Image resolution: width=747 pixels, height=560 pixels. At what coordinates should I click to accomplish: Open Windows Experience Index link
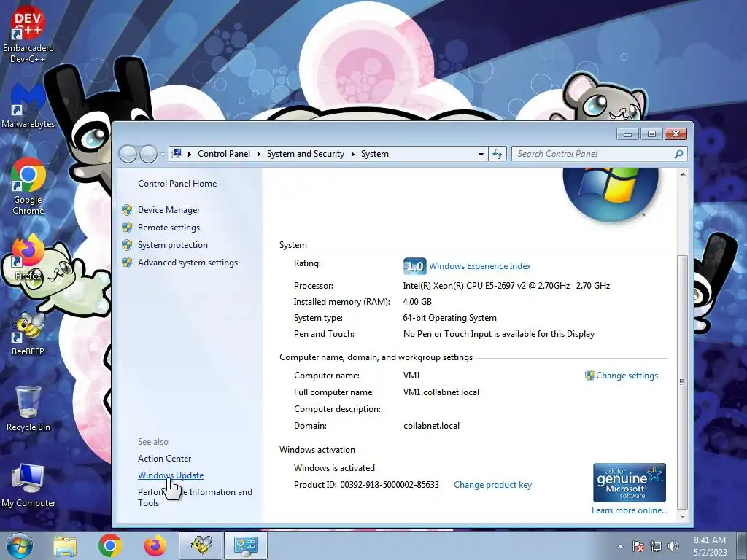[480, 266]
